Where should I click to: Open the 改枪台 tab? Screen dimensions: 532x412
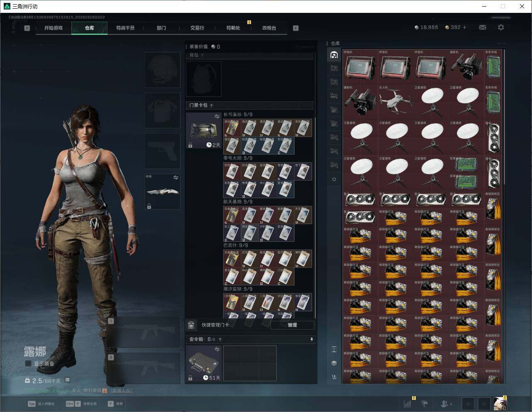point(269,28)
